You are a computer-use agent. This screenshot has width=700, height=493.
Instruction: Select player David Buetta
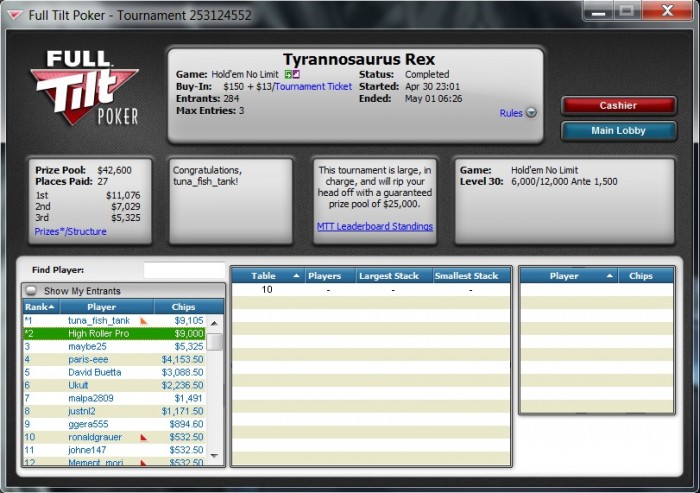click(114, 372)
